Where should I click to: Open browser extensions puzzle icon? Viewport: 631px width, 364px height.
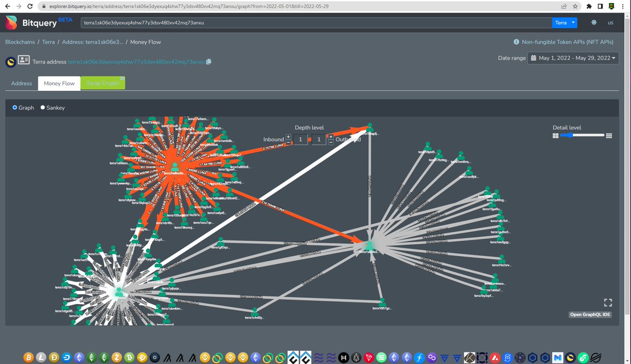tap(589, 6)
